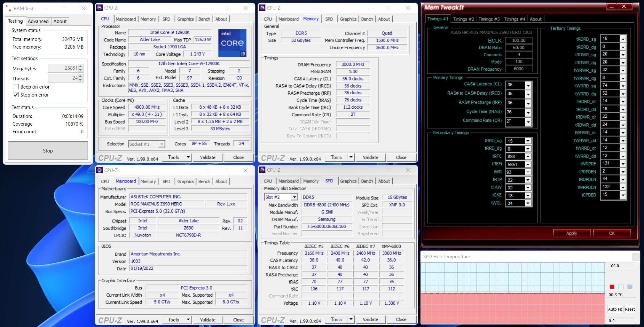Pick the darker blue grid color swatch
This screenshot has height=327, width=644.
click(x=630, y=287)
